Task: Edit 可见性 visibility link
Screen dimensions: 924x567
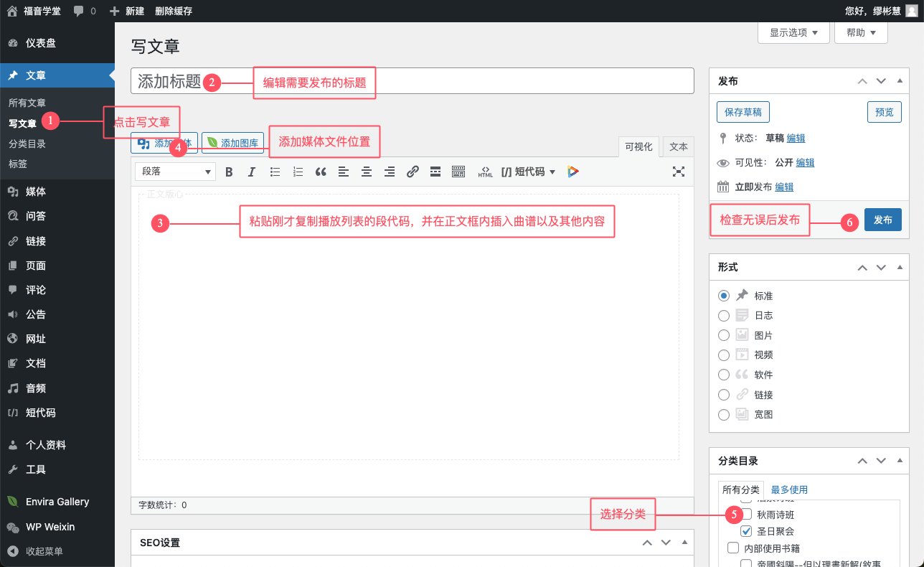Action: 805,163
